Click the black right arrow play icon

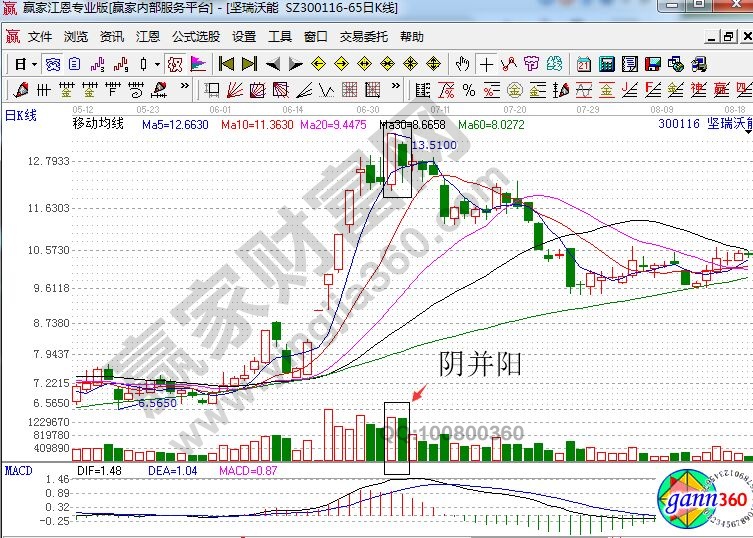coord(296,64)
